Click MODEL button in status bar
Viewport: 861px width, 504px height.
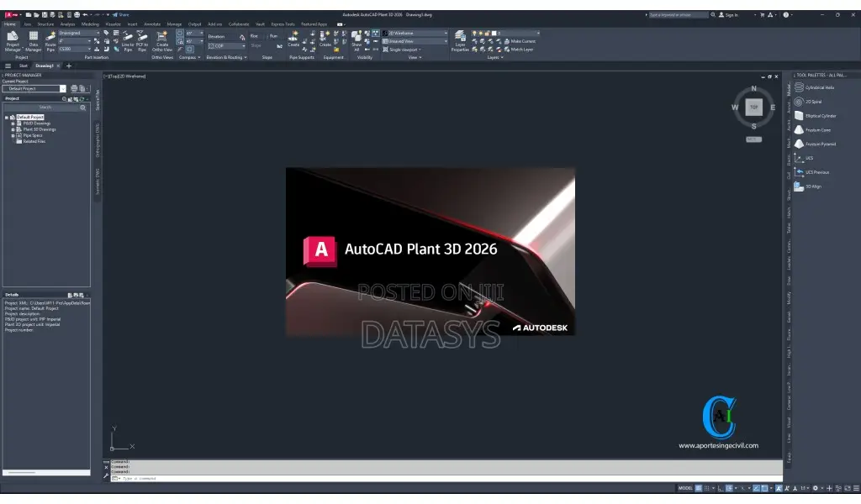coord(685,488)
